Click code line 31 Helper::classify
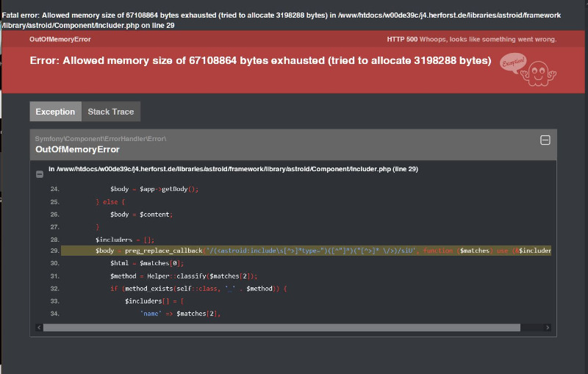The width and height of the screenshot is (588, 374). point(184,276)
